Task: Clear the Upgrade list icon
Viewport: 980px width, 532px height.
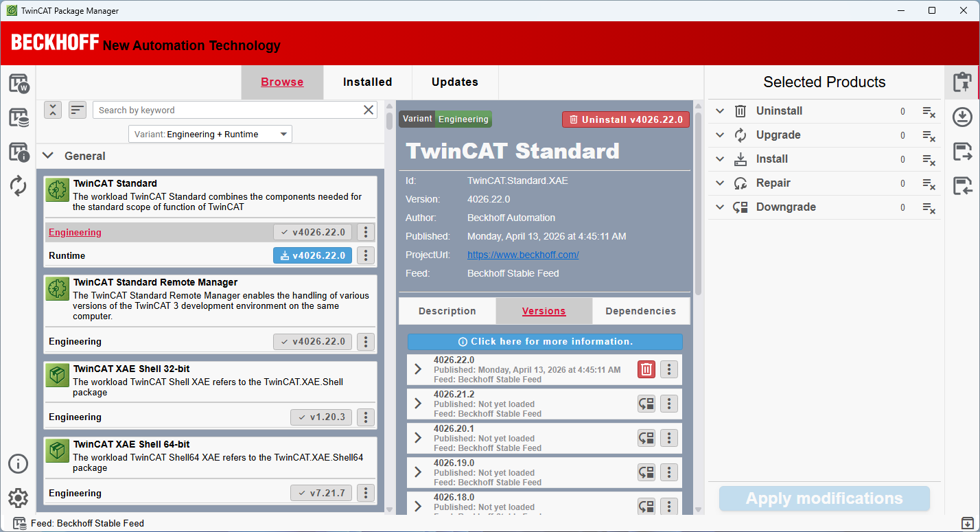Action: (x=929, y=135)
